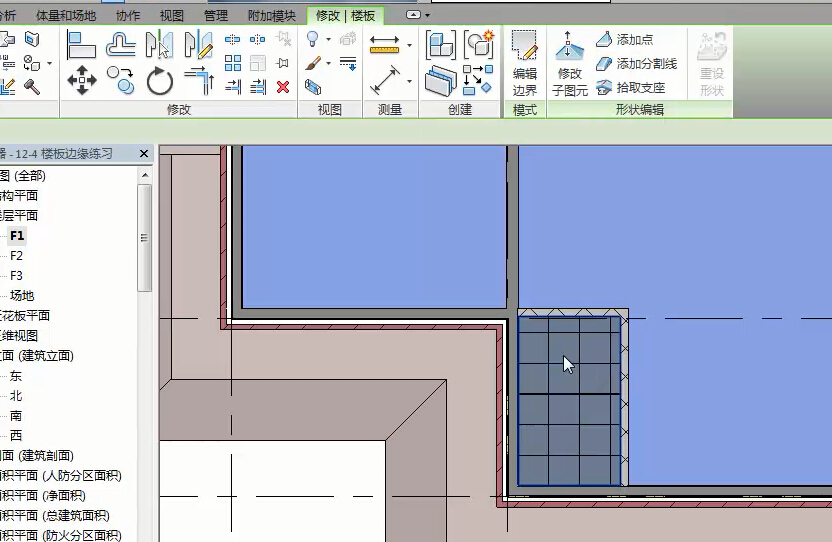Expand the paint brush tool dropdown
Viewport: 832px width, 542px height.
click(328, 63)
